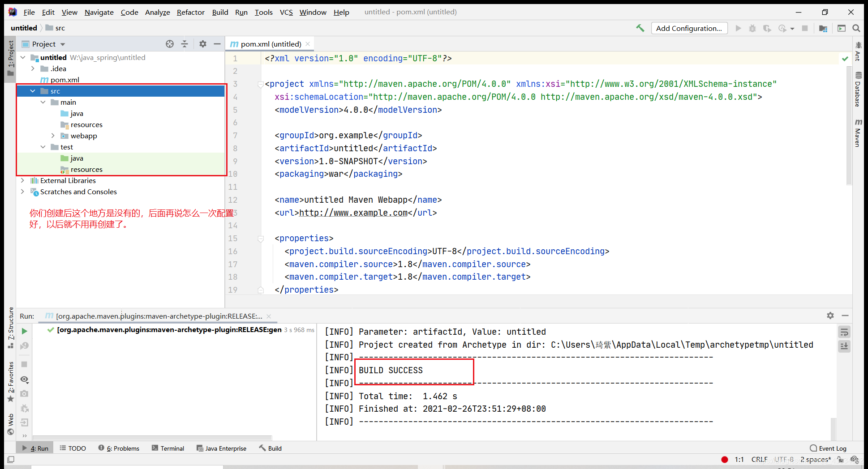Click the Debug bug icon in toolbar

(752, 28)
